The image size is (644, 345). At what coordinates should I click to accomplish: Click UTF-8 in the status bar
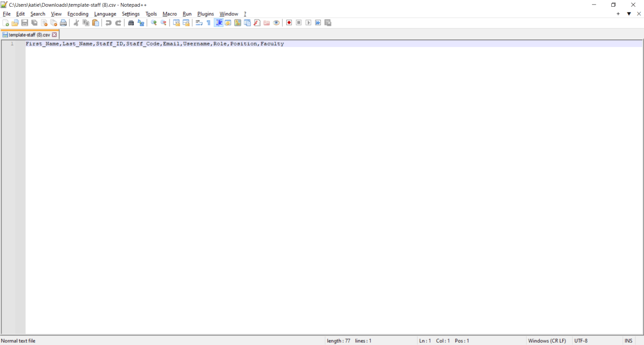580,341
